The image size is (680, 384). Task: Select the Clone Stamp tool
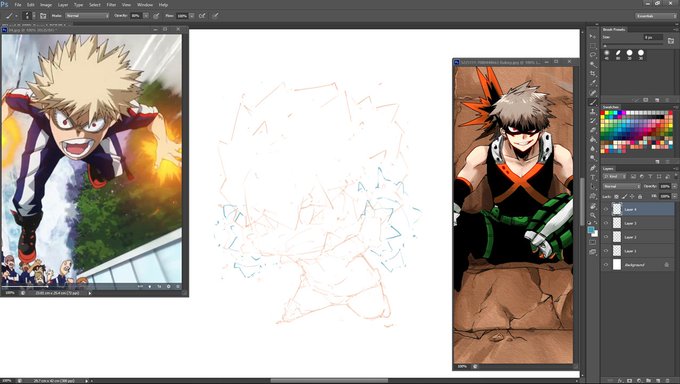pyautogui.click(x=593, y=111)
